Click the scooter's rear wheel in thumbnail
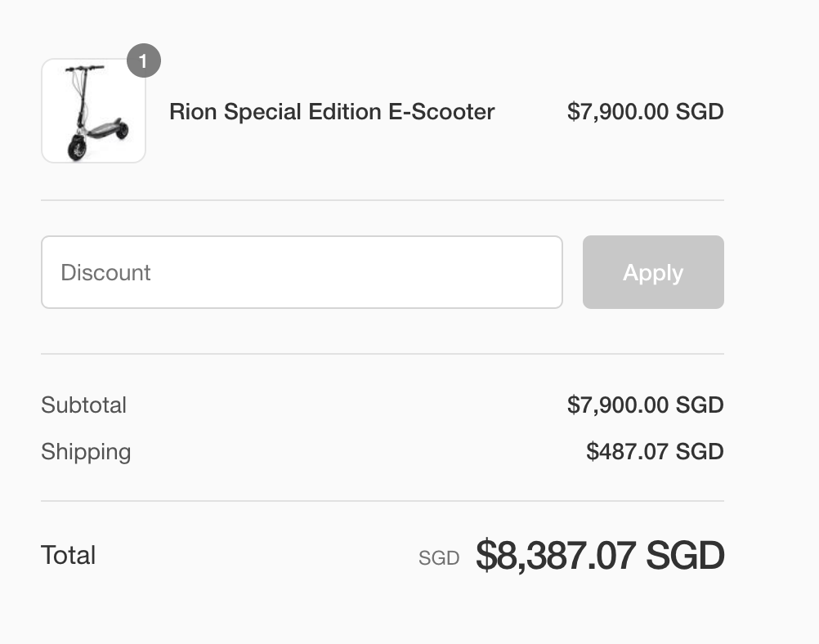The width and height of the screenshot is (819, 644). pos(123,129)
